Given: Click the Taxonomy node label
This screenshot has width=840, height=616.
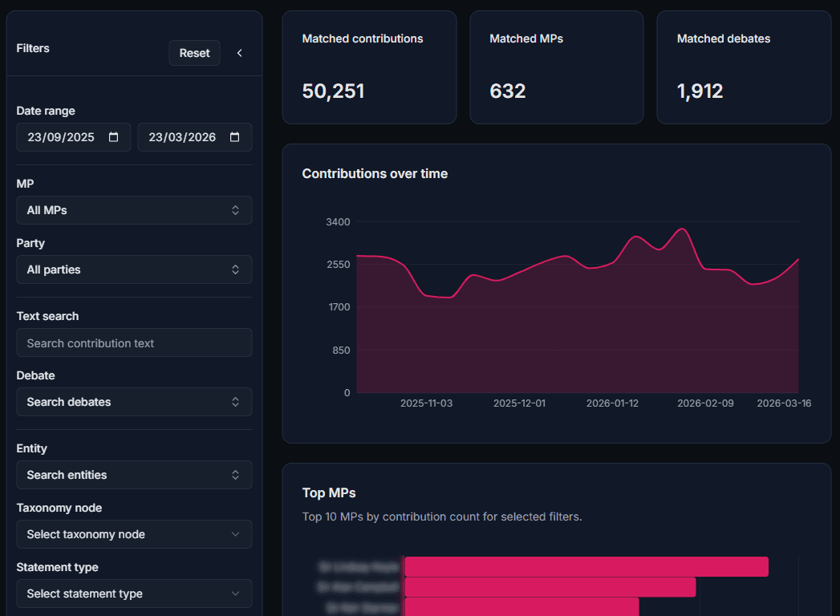Looking at the screenshot, I should 59,508.
